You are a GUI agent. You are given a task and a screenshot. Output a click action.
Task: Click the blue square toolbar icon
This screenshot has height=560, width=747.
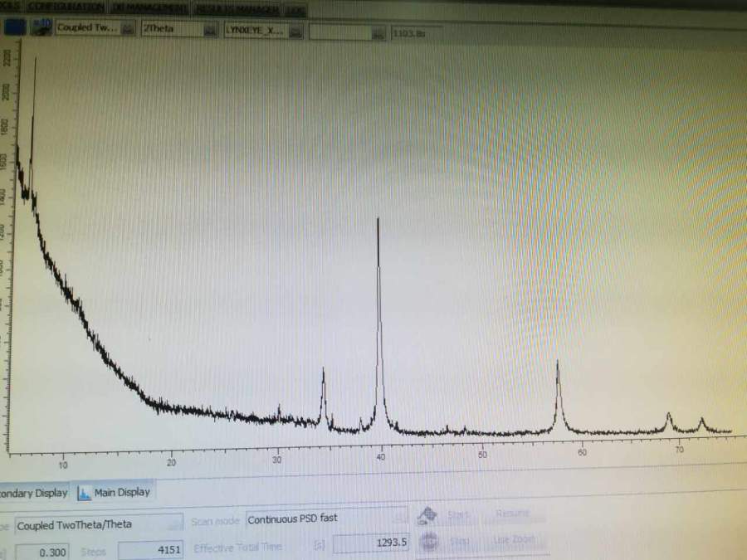pos(15,27)
